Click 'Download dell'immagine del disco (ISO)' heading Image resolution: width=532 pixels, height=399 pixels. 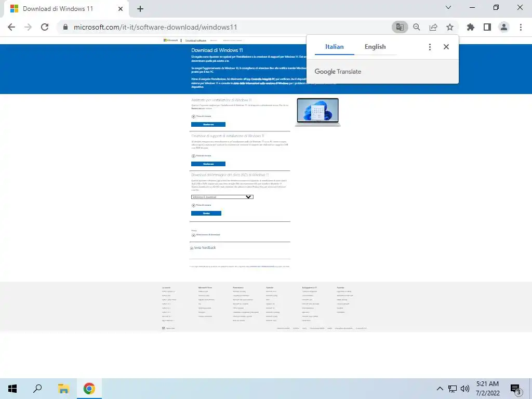click(230, 175)
